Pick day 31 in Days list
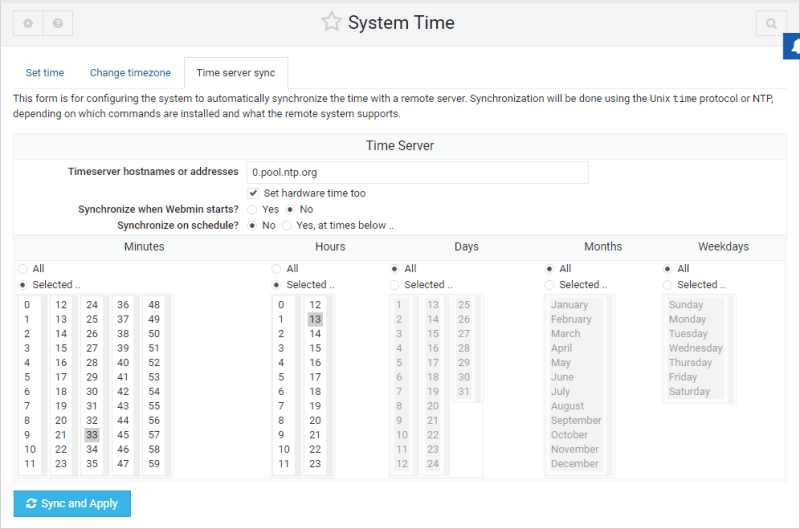 (x=464, y=391)
